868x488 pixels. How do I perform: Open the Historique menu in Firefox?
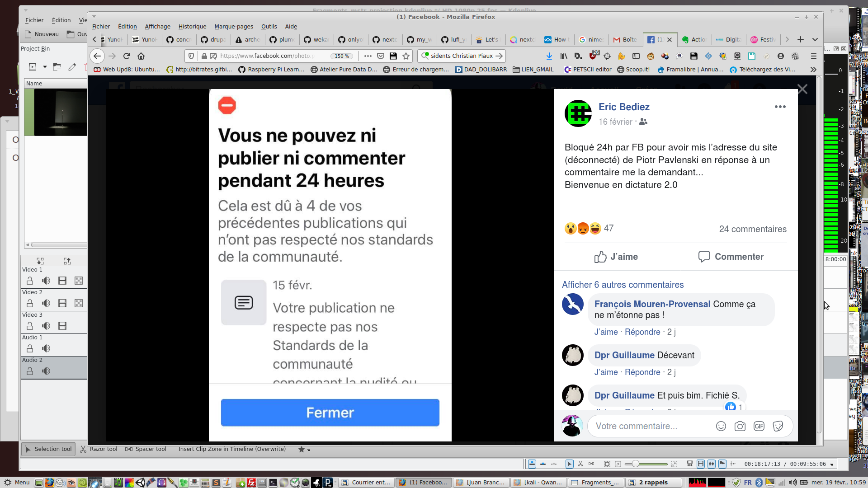tap(192, 27)
